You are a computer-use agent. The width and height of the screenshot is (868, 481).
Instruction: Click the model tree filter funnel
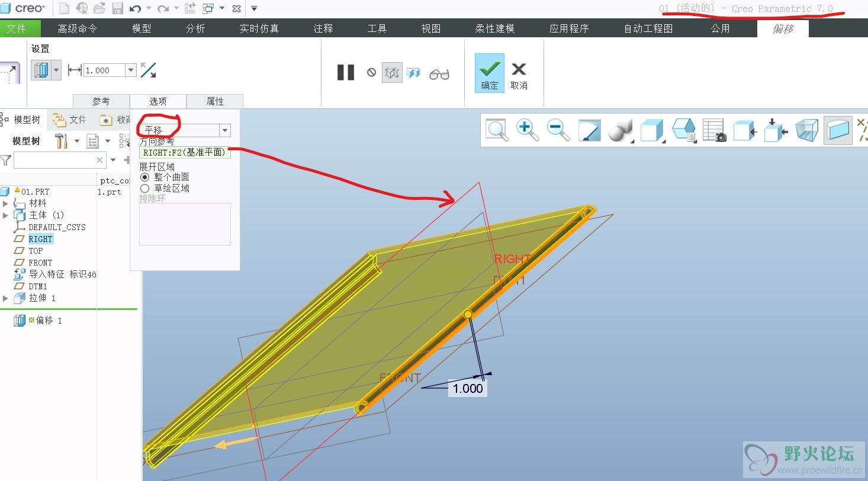(6, 160)
